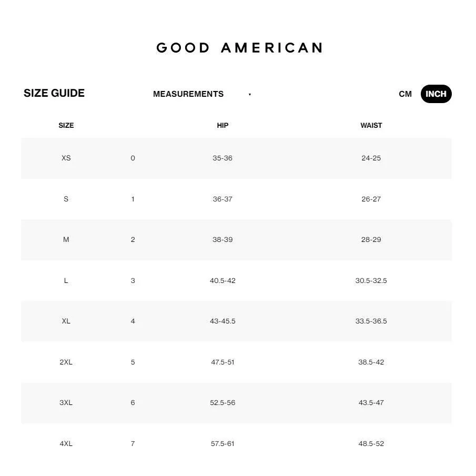This screenshot has width=476, height=476.
Task: Click numeric size 7 cell
Action: point(133,444)
